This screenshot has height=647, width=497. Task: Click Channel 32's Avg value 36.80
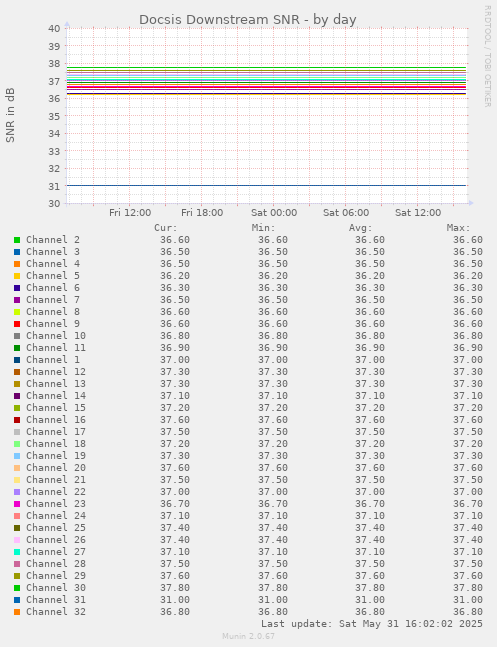[370, 612]
